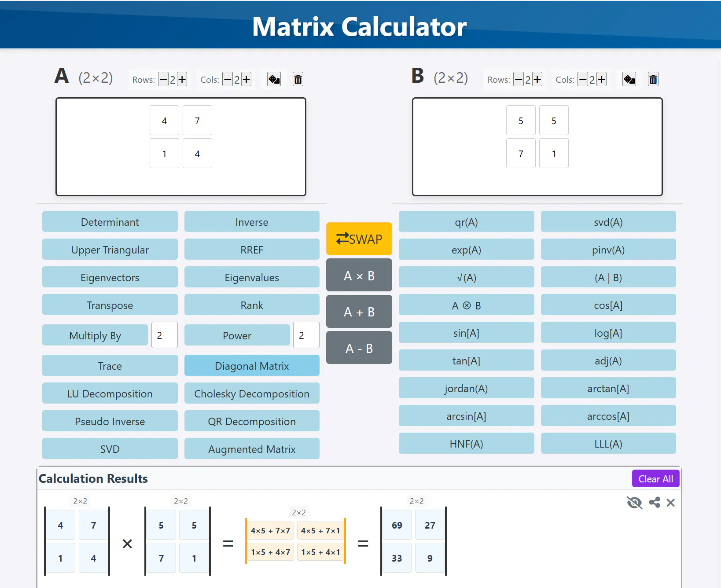Compute sin[A]

coord(466,333)
